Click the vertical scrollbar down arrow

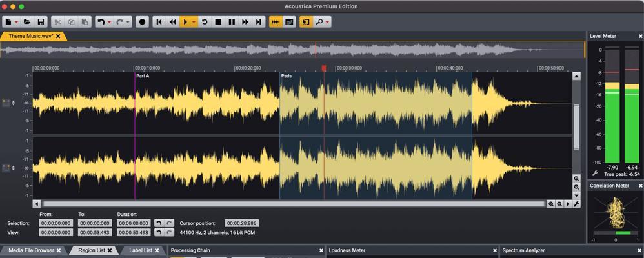(576, 195)
